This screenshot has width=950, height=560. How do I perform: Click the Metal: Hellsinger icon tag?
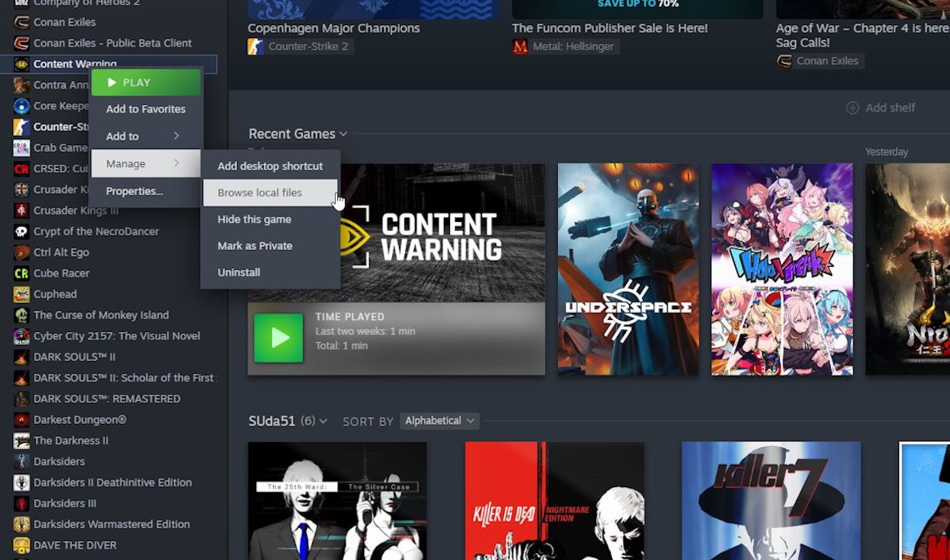[x=521, y=47]
